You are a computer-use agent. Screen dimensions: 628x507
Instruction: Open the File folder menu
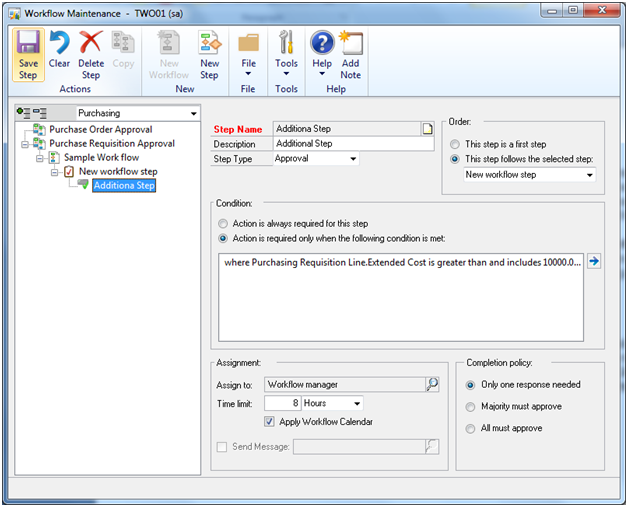coord(248,54)
